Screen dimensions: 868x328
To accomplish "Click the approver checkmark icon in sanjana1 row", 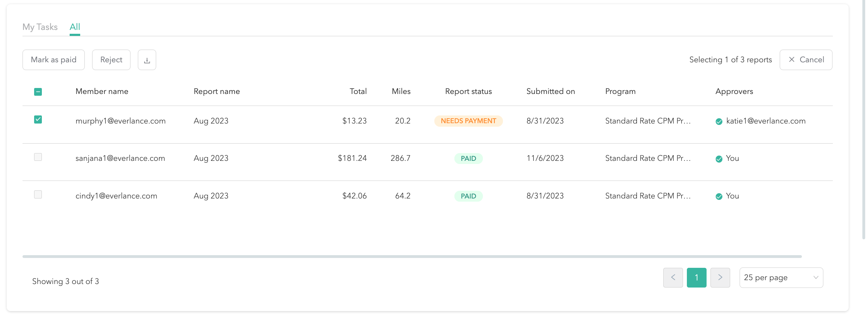I will 719,159.
